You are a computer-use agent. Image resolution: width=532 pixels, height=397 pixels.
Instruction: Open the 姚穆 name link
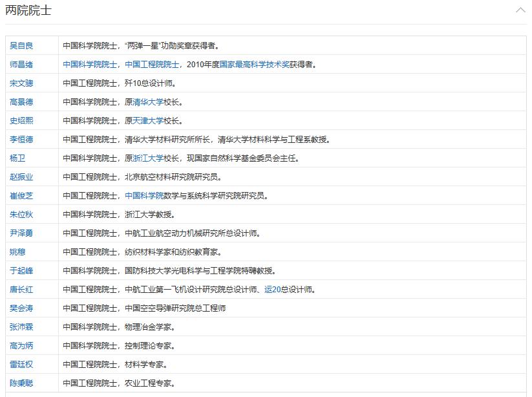(x=17, y=252)
